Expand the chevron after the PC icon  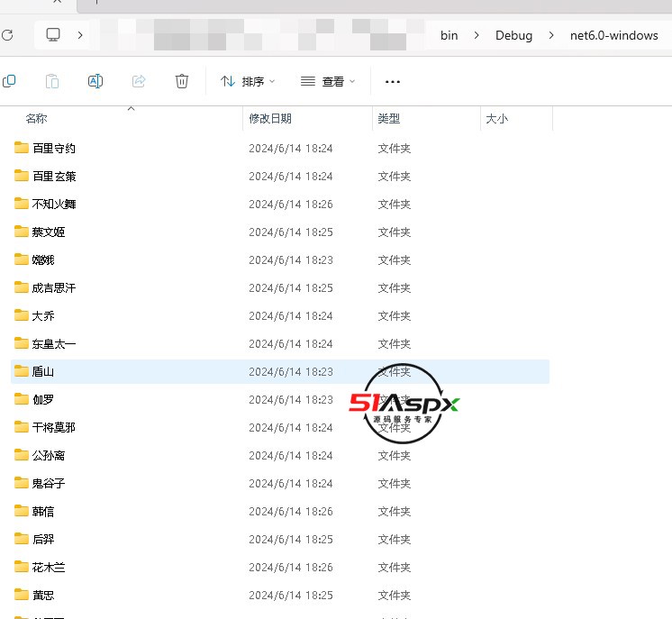[x=80, y=35]
